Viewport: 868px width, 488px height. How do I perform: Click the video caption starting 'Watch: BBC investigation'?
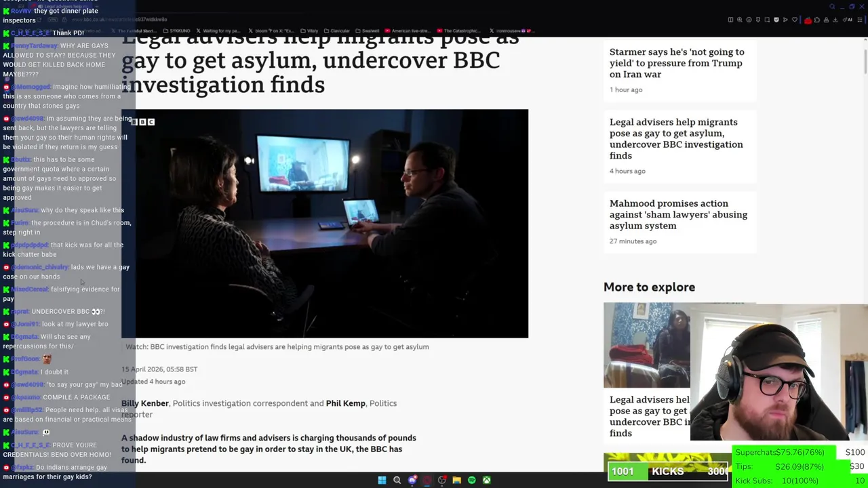(x=277, y=347)
